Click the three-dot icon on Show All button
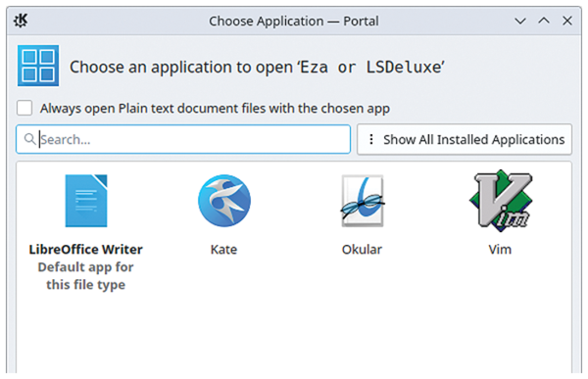This screenshot has height=379, width=588. tap(370, 139)
